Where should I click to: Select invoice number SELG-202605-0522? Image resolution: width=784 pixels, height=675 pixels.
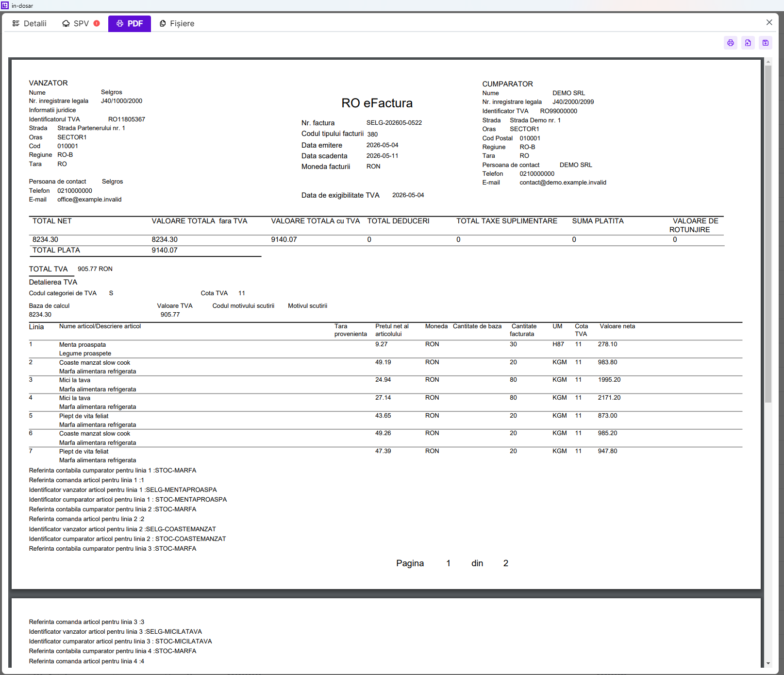(394, 123)
